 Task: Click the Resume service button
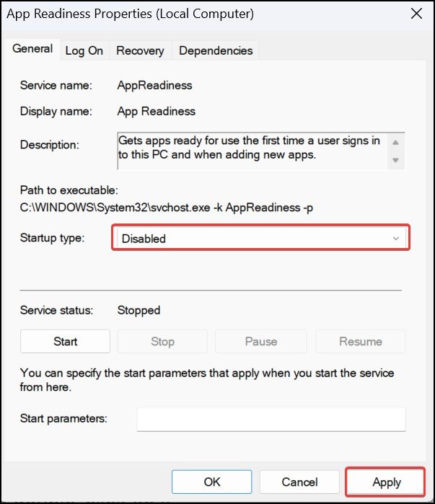(360, 341)
